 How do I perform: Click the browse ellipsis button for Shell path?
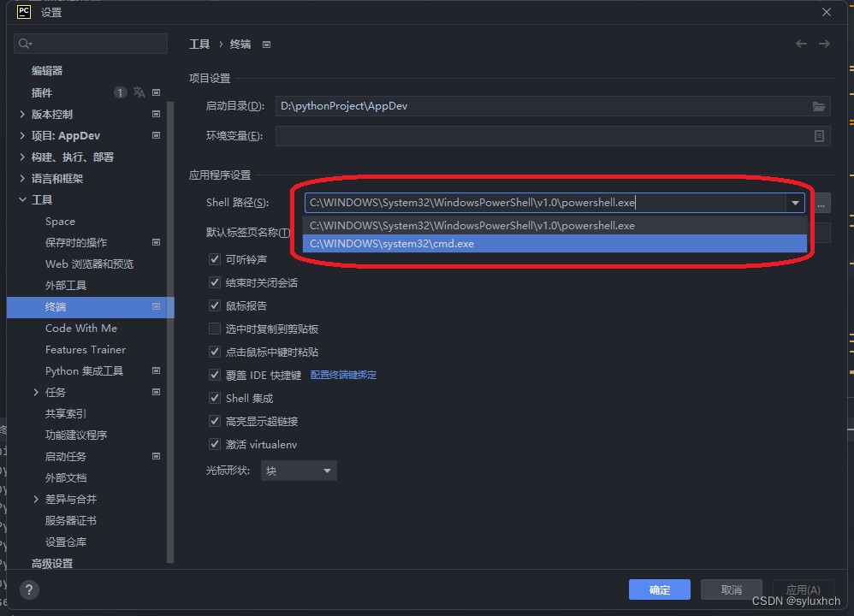pyautogui.click(x=821, y=203)
